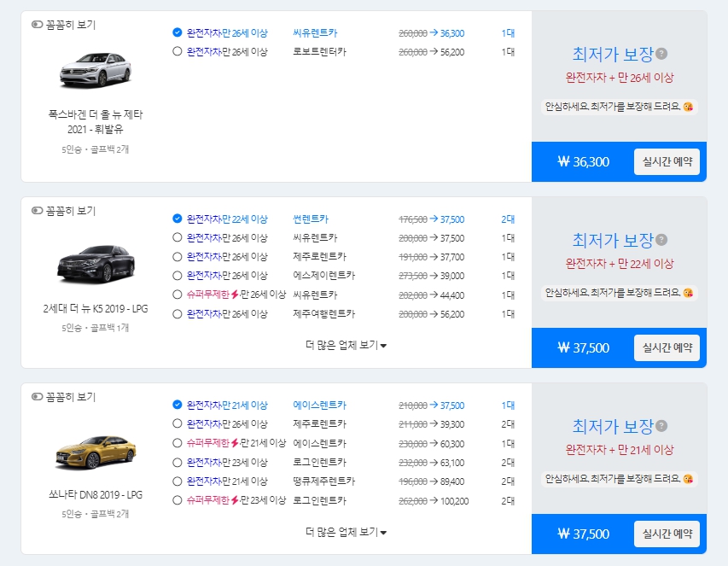
Task: Click 완전자차 + 만 22세 이상 label
Action: pos(620,264)
